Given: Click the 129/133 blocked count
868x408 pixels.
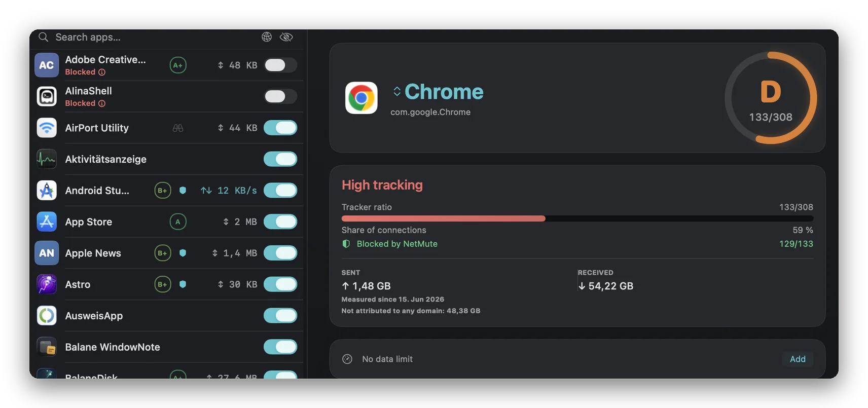Looking at the screenshot, I should coord(796,244).
